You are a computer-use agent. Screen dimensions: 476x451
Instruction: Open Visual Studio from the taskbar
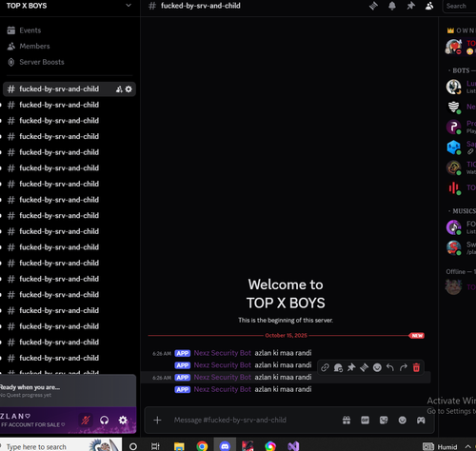click(293, 446)
